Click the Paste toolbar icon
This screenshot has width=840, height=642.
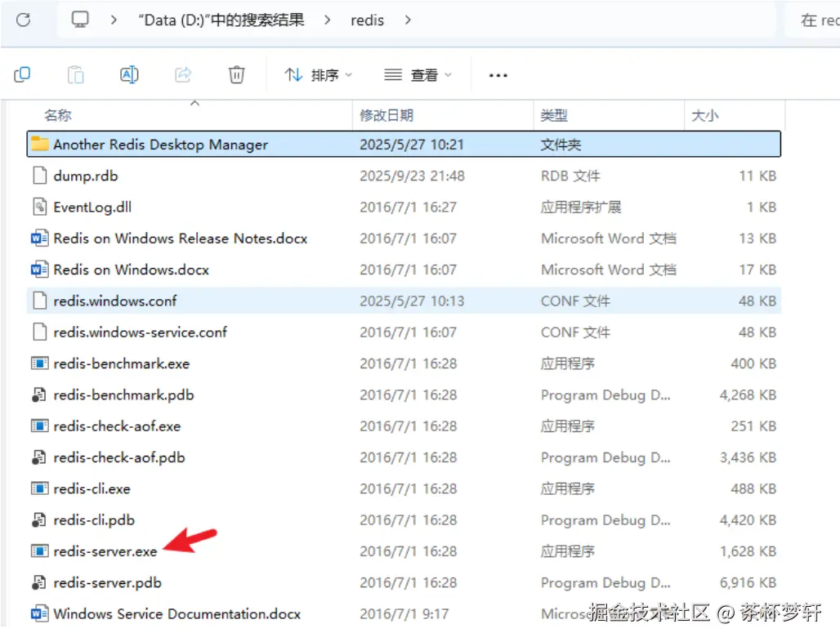(x=75, y=74)
